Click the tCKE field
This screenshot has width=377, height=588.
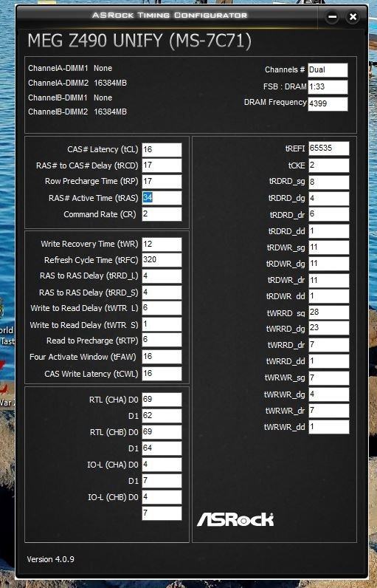point(329,165)
